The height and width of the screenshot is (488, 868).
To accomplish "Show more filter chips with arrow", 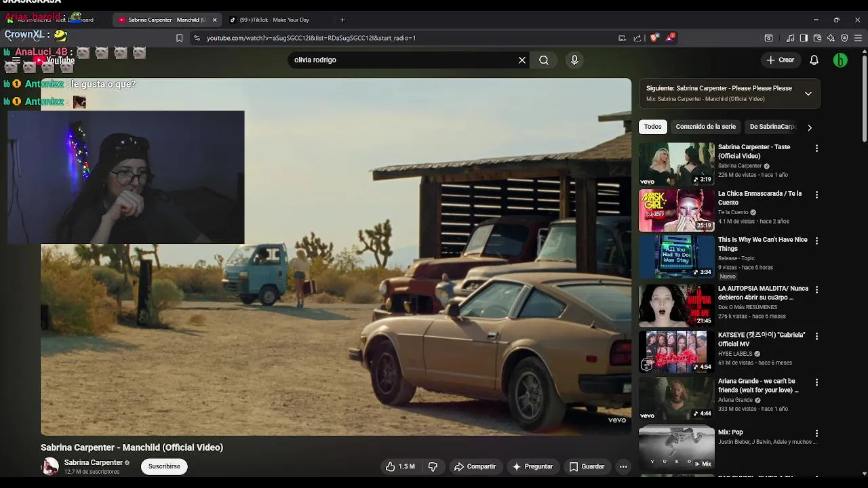I will pyautogui.click(x=809, y=127).
